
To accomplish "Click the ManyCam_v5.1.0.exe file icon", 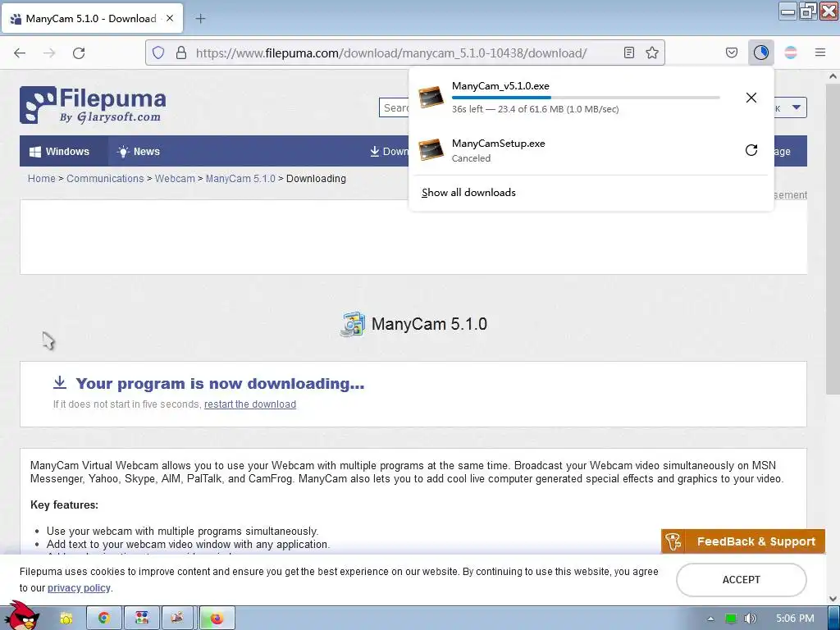I will tap(431, 97).
